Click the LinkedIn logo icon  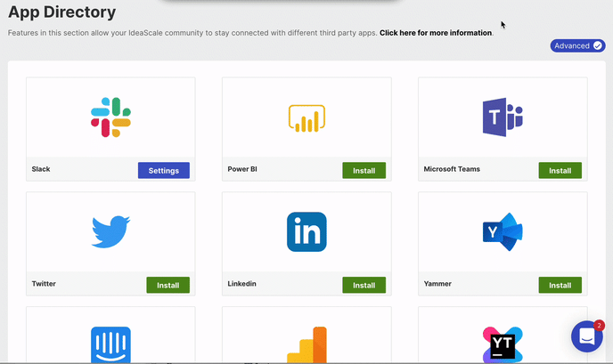tap(306, 232)
